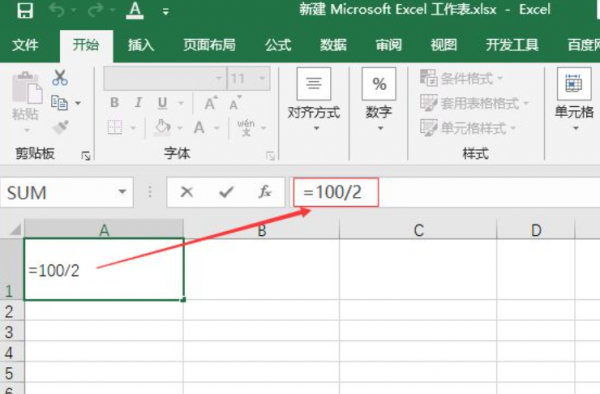Cut selection with the scissors icon
Screen dimensions: 600x394
pos(60,78)
